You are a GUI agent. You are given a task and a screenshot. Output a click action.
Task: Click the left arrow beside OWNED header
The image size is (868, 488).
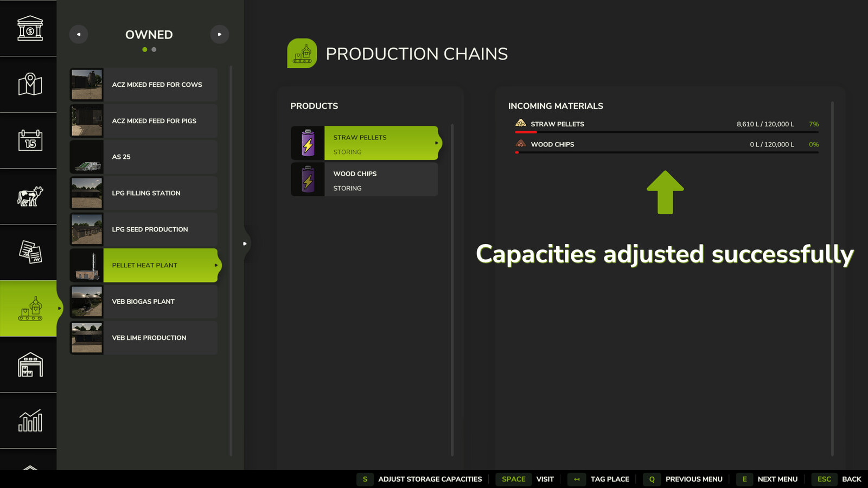(78, 34)
